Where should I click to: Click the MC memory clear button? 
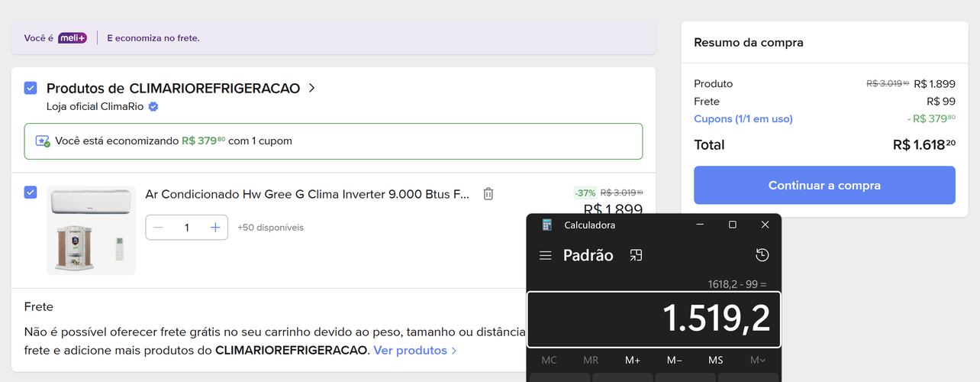pyautogui.click(x=549, y=360)
